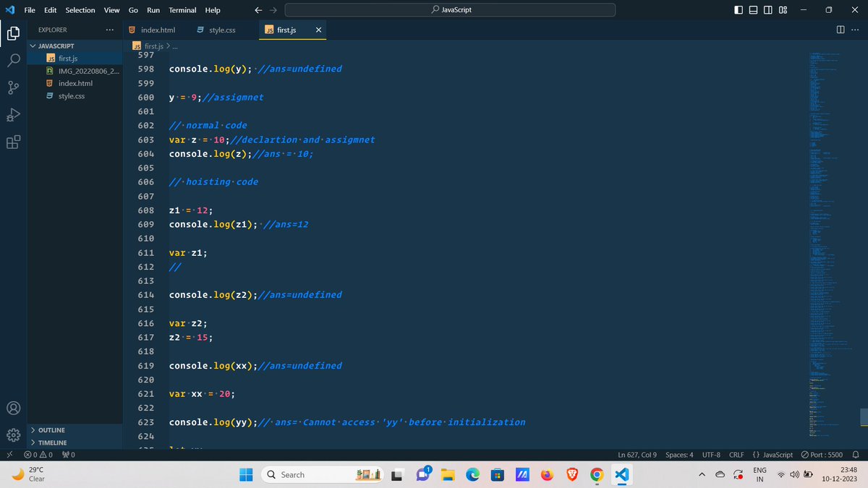Open the Extensions view

coord(13,142)
